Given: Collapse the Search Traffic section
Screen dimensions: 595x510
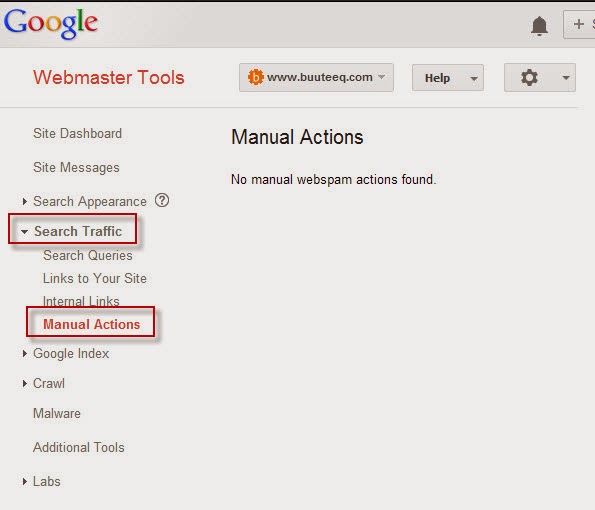Looking at the screenshot, I should tap(24, 231).
